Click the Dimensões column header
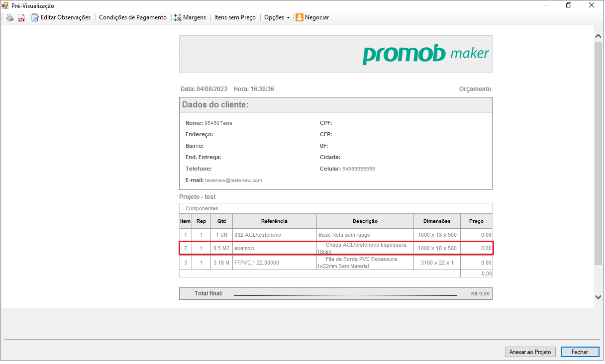The image size is (605, 364). (437, 221)
